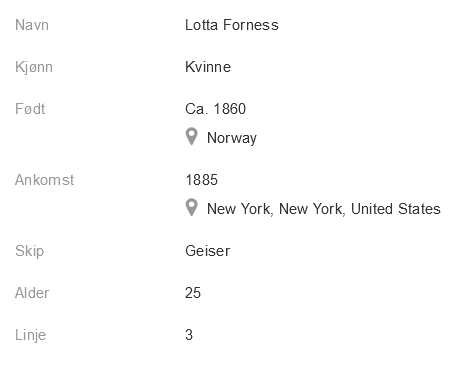Open New York, New York, United States location
Viewport: 456px width, 375px height.
pos(324,209)
